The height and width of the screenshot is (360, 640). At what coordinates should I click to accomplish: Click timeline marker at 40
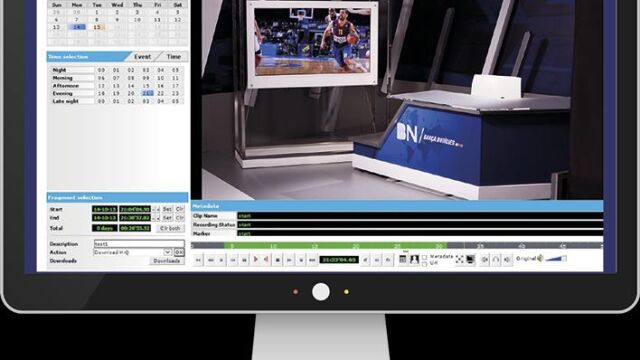point(522,246)
